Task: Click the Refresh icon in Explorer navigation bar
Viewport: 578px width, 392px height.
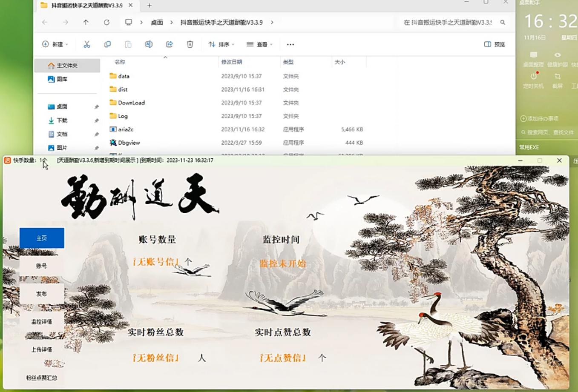Action: pos(106,22)
